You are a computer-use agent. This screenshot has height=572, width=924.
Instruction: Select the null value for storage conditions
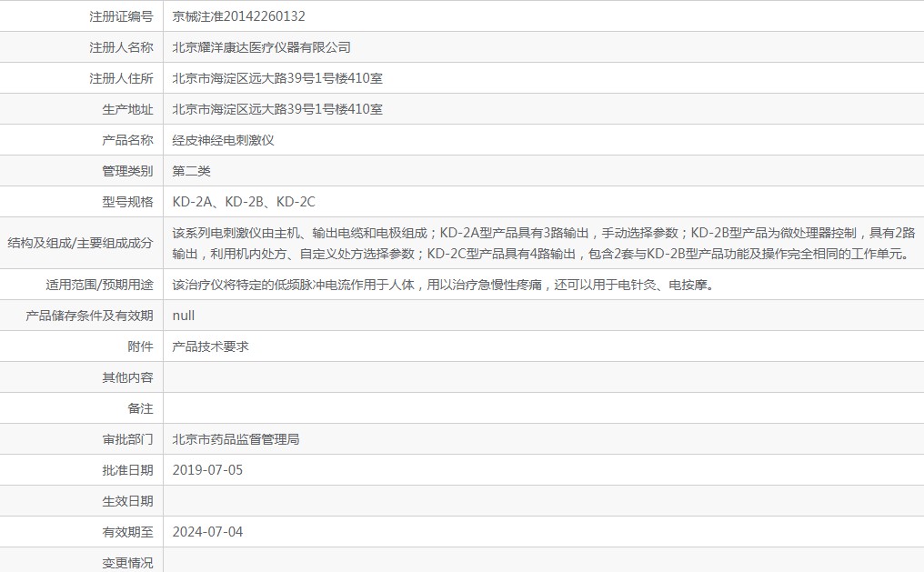point(184,316)
